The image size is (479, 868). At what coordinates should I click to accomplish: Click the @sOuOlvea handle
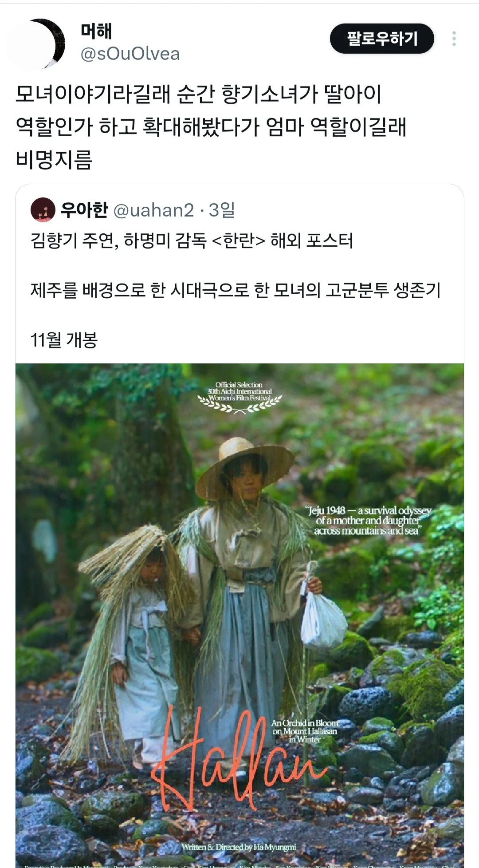point(130,54)
